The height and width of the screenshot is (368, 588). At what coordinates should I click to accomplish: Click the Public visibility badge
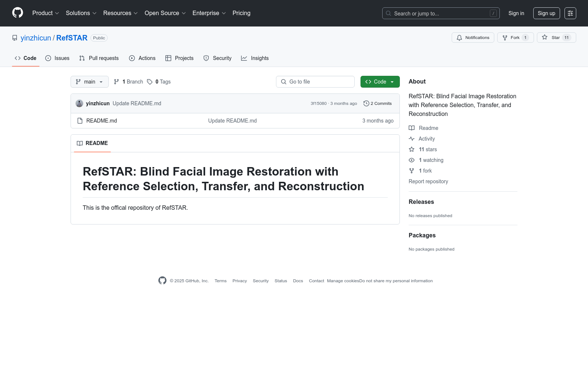pos(99,38)
